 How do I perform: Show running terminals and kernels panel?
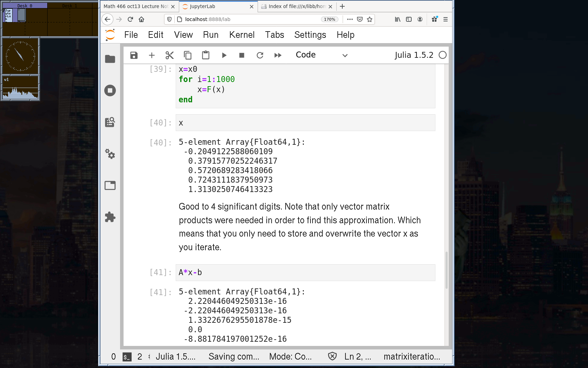(x=110, y=91)
